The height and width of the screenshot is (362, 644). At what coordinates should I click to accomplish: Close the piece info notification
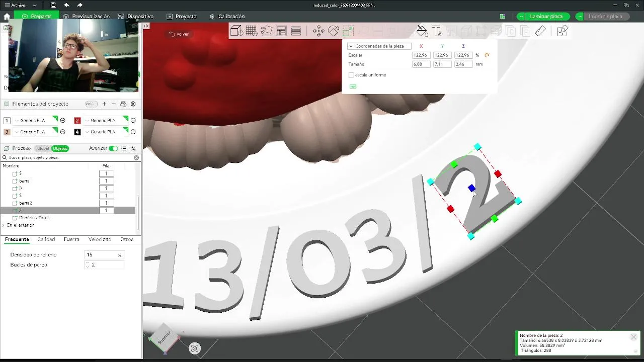pyautogui.click(x=633, y=337)
